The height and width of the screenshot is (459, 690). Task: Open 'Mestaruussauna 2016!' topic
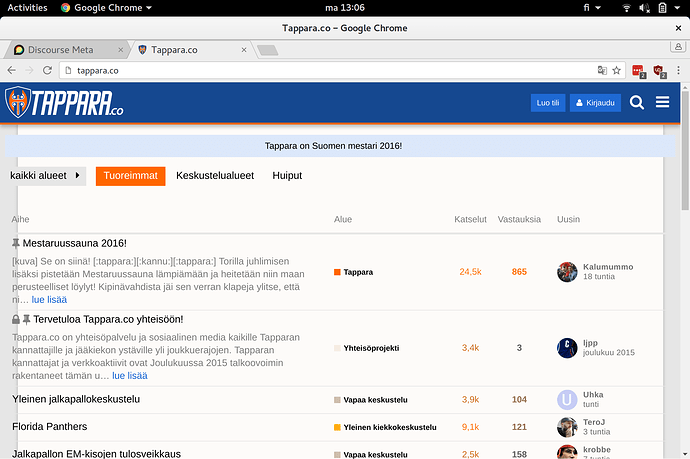(74, 243)
